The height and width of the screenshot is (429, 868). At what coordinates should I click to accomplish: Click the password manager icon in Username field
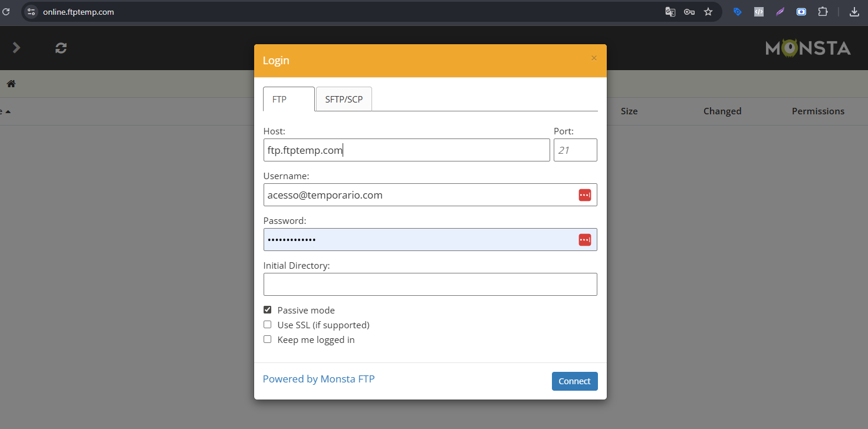[x=584, y=195]
